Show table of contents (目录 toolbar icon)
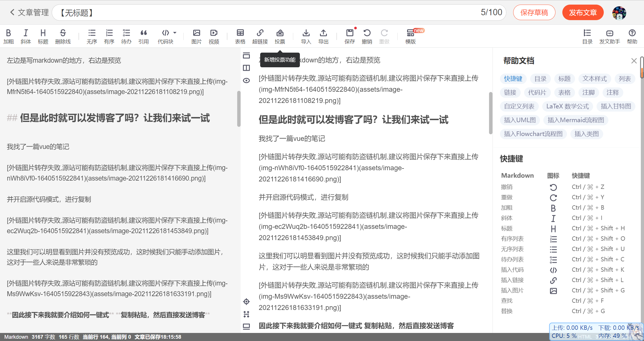This screenshot has width=644, height=341. pos(587,37)
